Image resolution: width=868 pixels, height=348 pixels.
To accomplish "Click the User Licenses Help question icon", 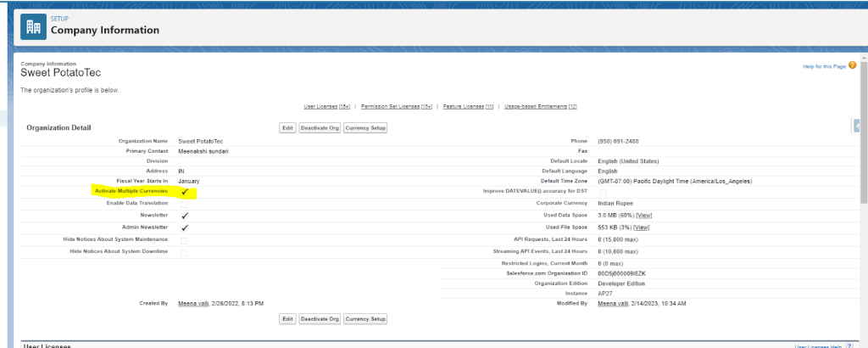I will (x=849, y=345).
